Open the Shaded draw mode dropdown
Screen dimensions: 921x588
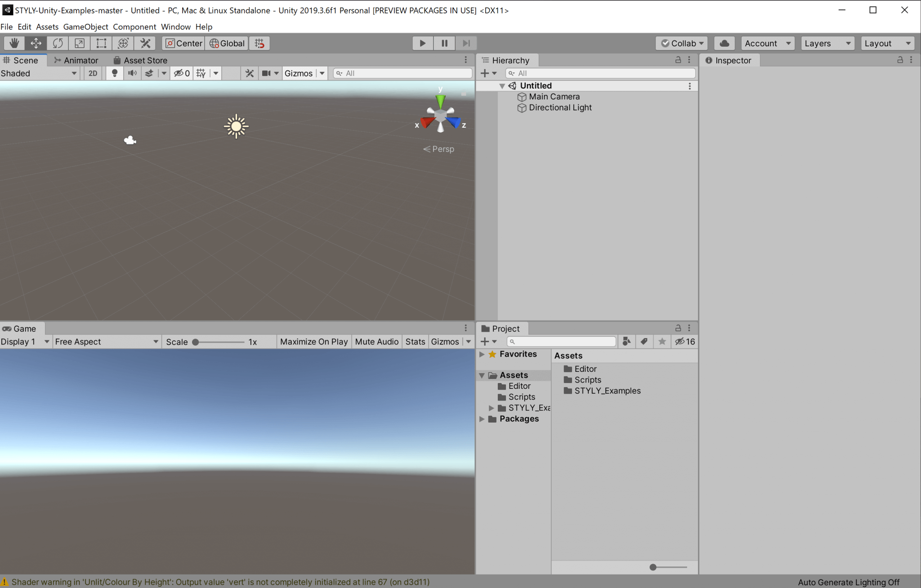(38, 73)
